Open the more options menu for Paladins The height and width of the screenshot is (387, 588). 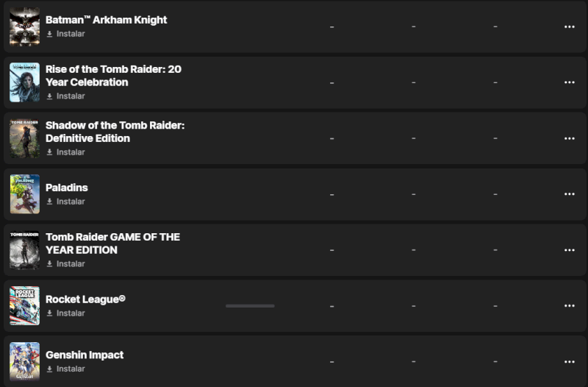[569, 194]
